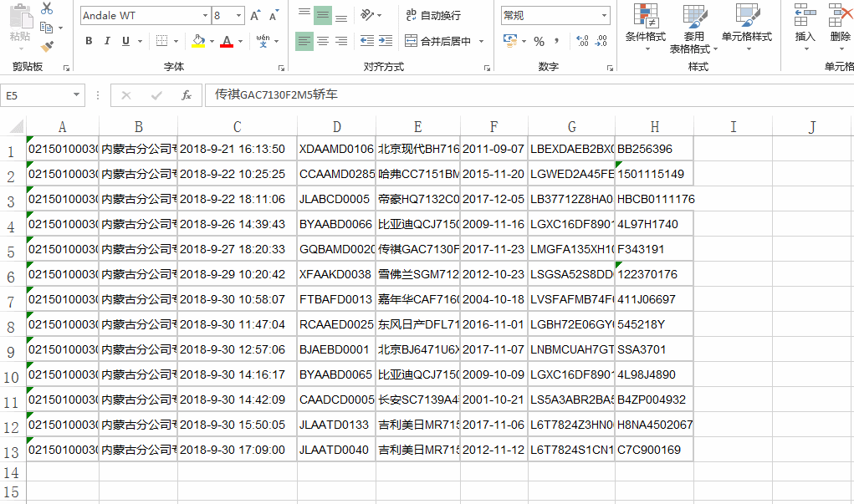Open alignment group dialog launcher
The image size is (854, 504).
coord(487,68)
